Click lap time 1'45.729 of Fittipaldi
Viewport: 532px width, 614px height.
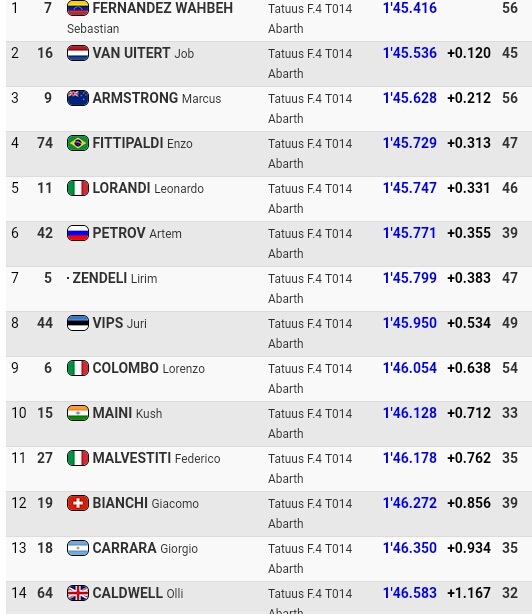(x=409, y=143)
